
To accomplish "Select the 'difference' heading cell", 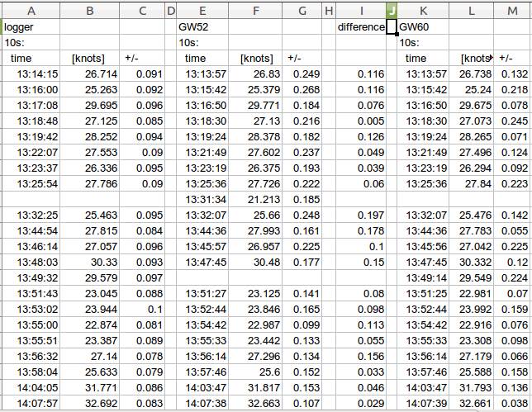I will point(361,26).
